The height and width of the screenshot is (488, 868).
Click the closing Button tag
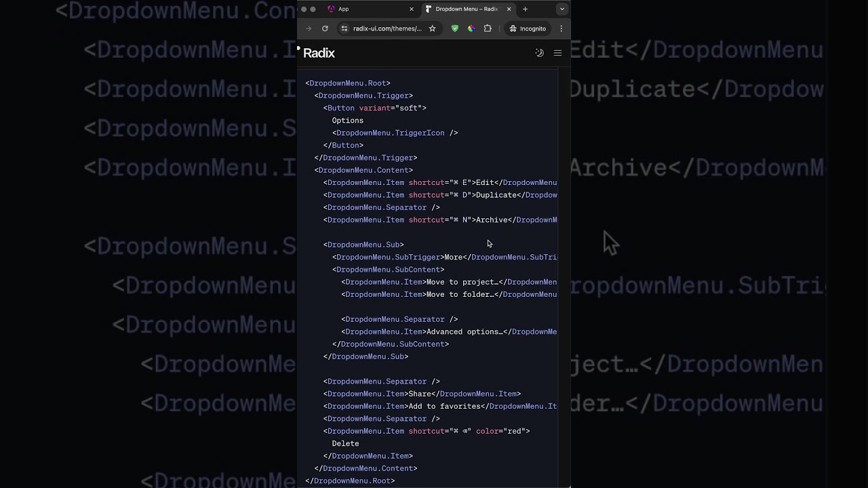tap(344, 145)
